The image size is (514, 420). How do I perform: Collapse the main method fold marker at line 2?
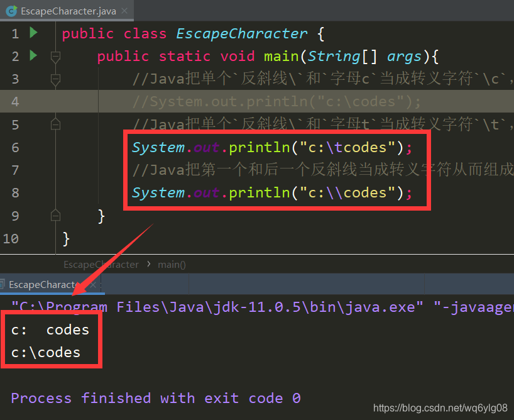tap(55, 57)
